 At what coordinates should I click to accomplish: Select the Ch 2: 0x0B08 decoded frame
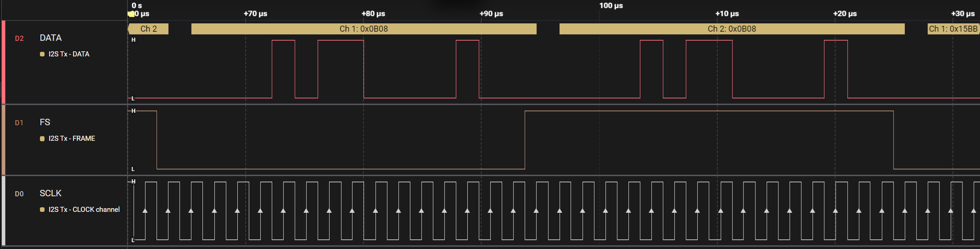[x=732, y=29]
